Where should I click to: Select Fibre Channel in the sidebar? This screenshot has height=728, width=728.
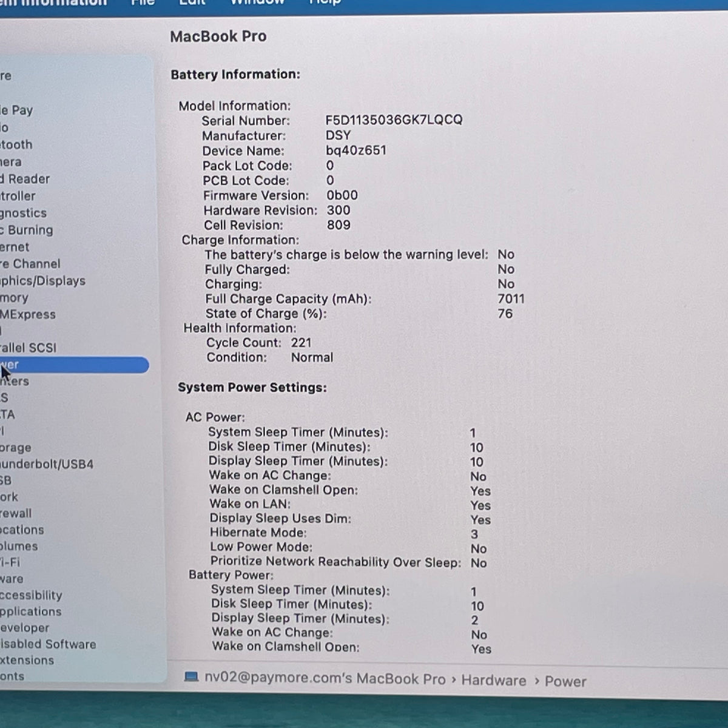point(30,264)
